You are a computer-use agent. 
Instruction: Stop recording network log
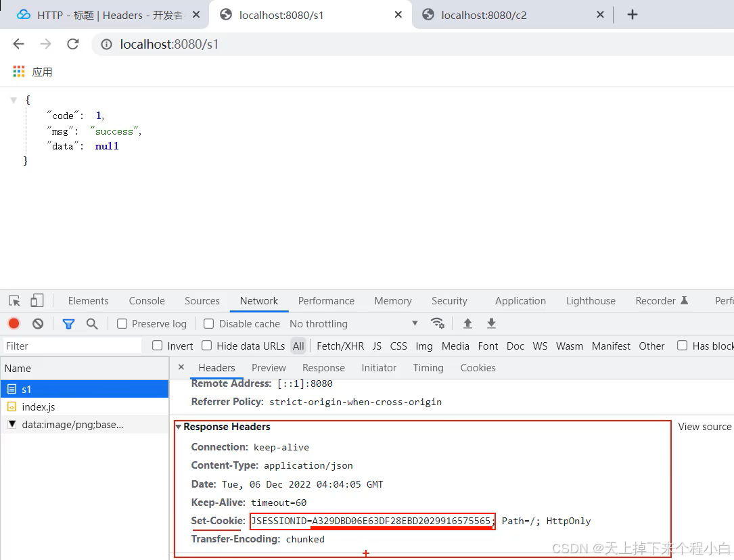click(x=14, y=323)
